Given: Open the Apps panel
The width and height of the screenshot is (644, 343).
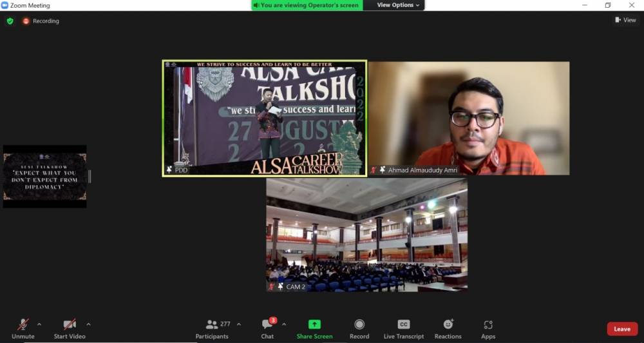Looking at the screenshot, I should (x=488, y=329).
